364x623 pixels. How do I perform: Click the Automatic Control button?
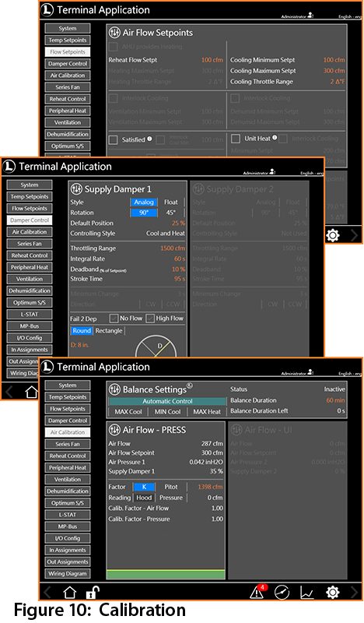point(167,401)
